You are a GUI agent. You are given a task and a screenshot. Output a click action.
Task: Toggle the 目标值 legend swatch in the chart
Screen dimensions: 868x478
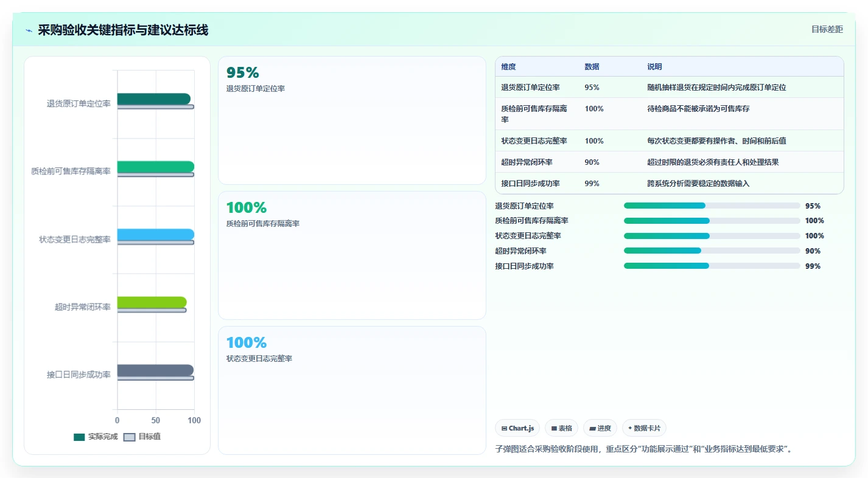129,437
